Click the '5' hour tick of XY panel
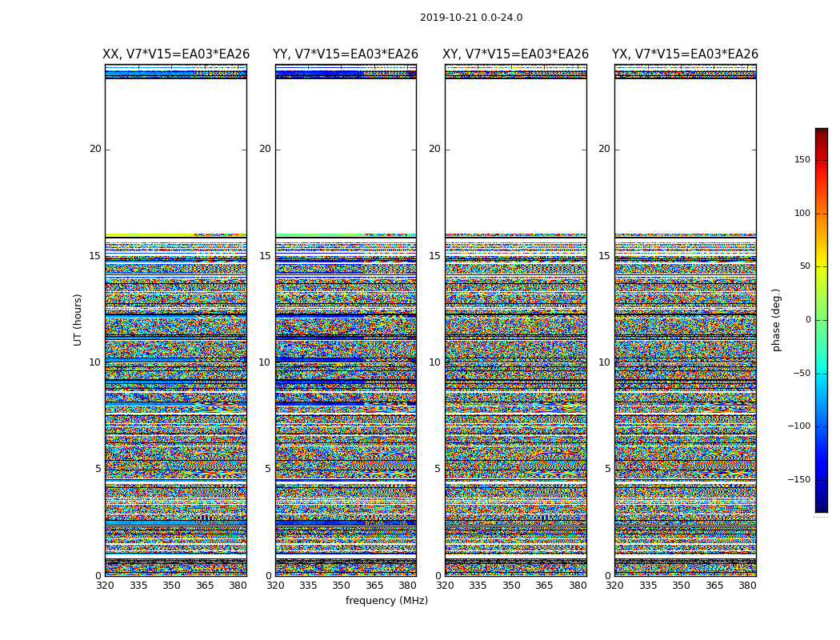840x640 pixels. (x=438, y=469)
